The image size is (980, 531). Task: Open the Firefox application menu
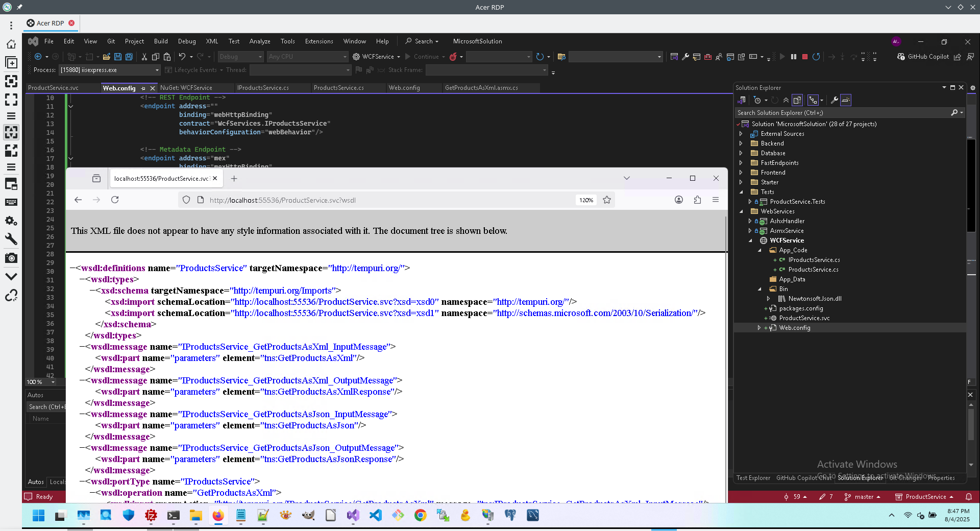pyautogui.click(x=716, y=200)
